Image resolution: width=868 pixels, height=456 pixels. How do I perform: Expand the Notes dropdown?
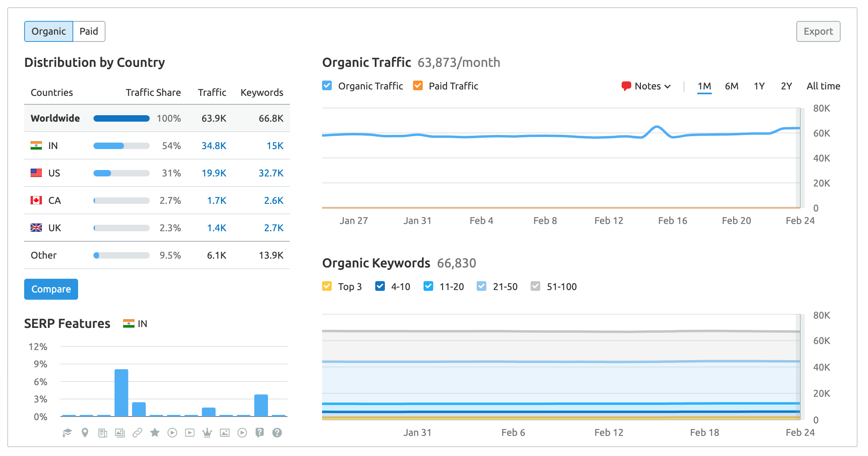(x=668, y=86)
